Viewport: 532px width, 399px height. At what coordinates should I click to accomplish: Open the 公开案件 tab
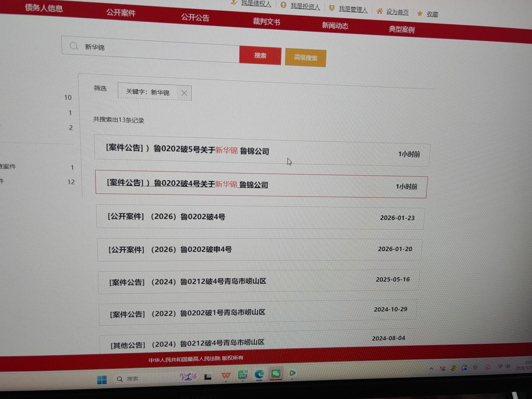point(121,12)
